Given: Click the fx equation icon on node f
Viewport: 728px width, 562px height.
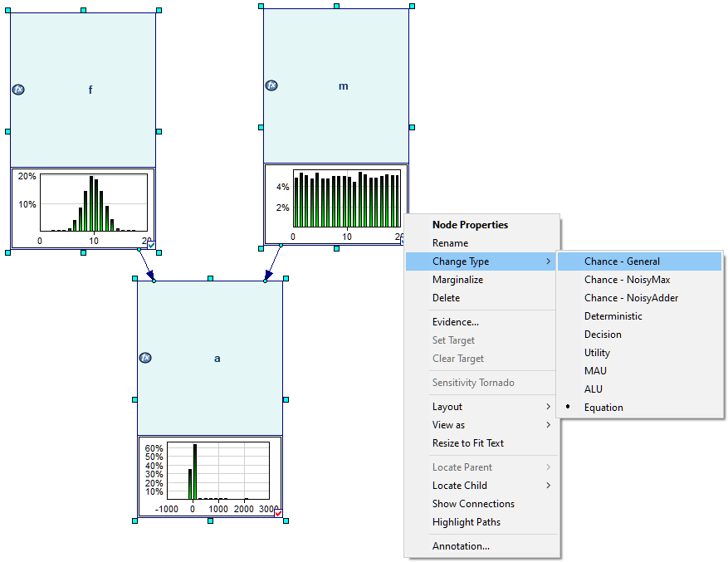Looking at the screenshot, I should 18,90.
